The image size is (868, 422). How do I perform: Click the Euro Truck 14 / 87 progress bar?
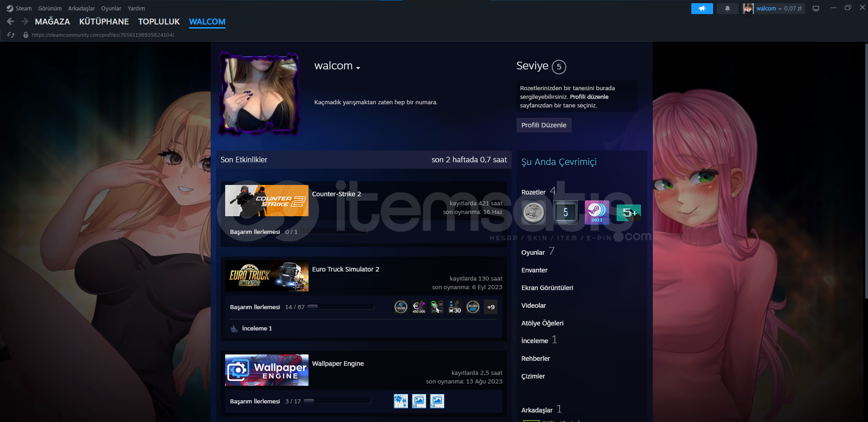point(340,307)
